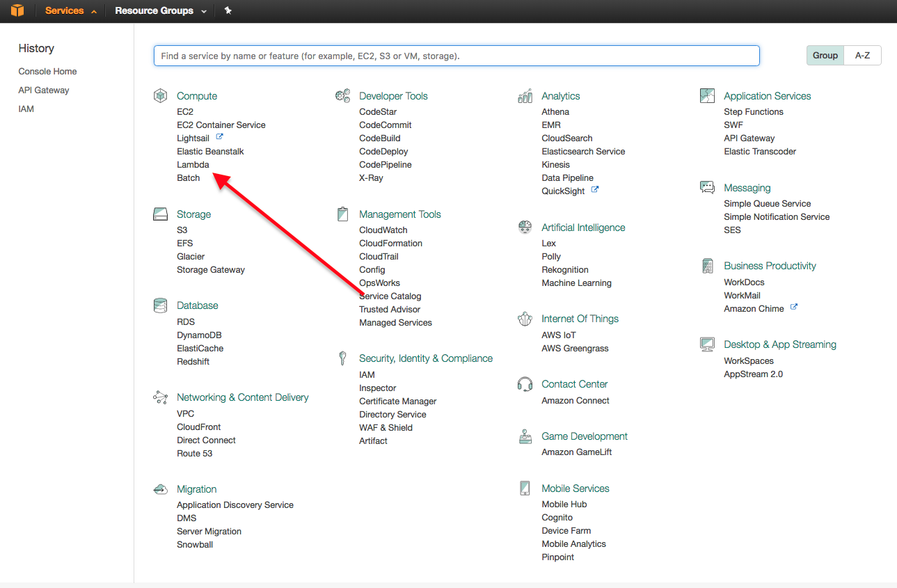Open X-Ray developer tool
Screen dimensions: 897x588
point(371,178)
